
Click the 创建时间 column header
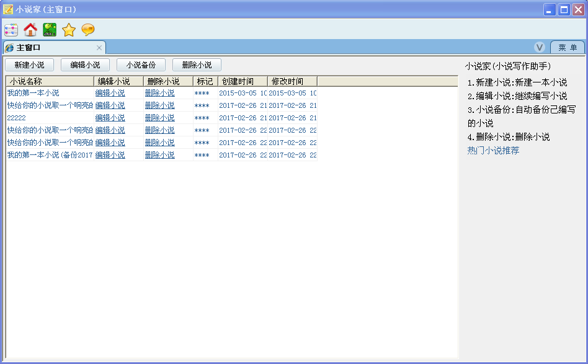coord(239,81)
